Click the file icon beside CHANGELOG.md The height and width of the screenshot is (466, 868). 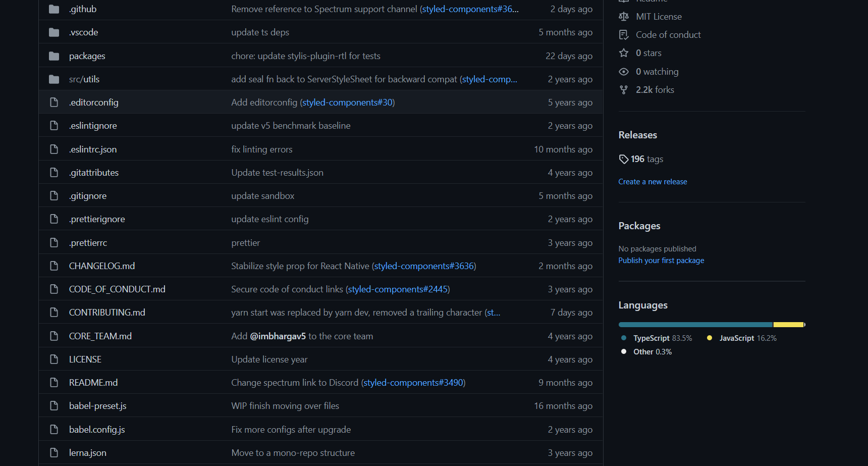(54, 266)
